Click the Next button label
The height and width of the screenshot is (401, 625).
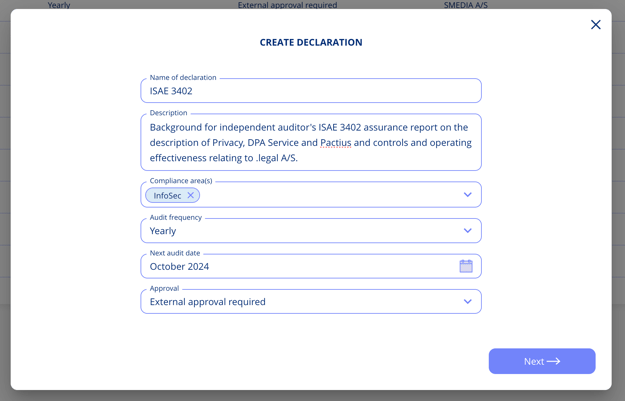[534, 362]
